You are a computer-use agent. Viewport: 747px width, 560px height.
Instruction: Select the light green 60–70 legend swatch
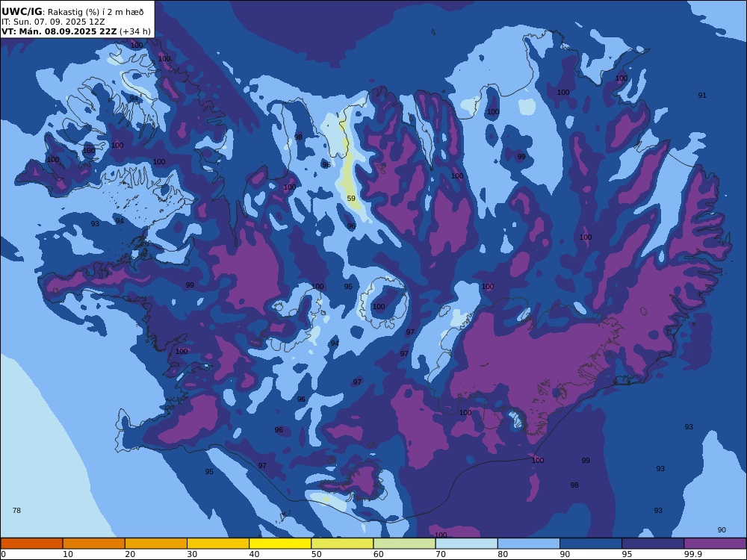[x=404, y=544]
